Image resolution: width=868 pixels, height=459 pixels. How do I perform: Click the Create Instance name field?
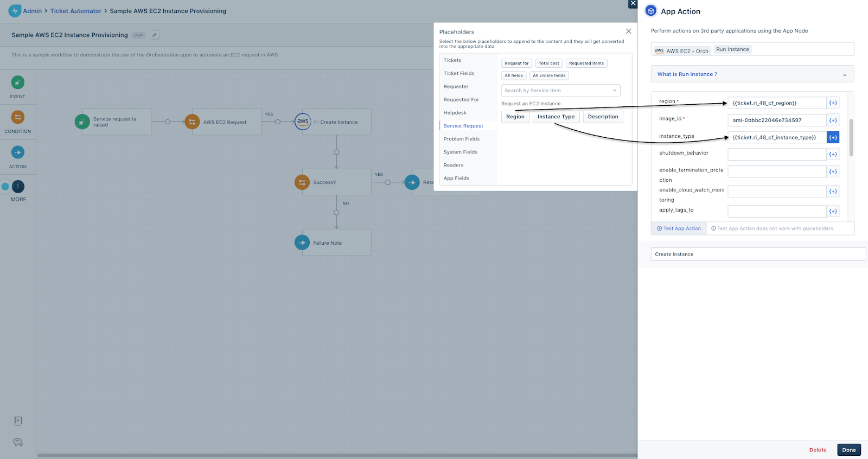(758, 254)
